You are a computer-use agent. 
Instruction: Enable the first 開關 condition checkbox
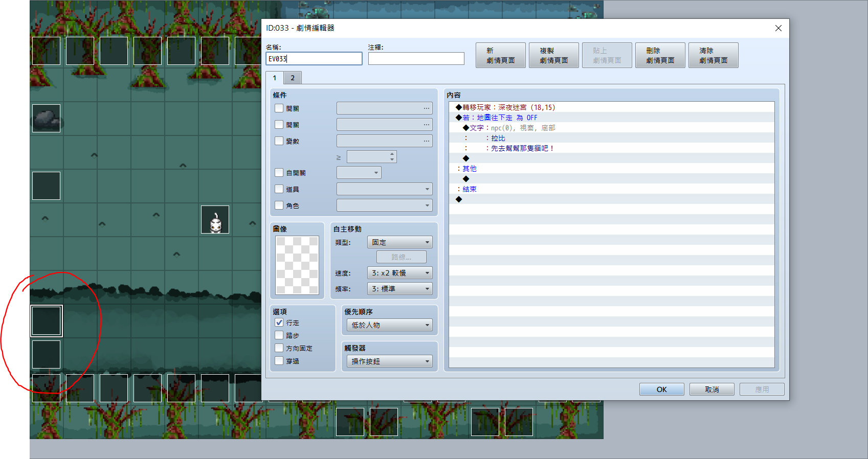(x=279, y=108)
